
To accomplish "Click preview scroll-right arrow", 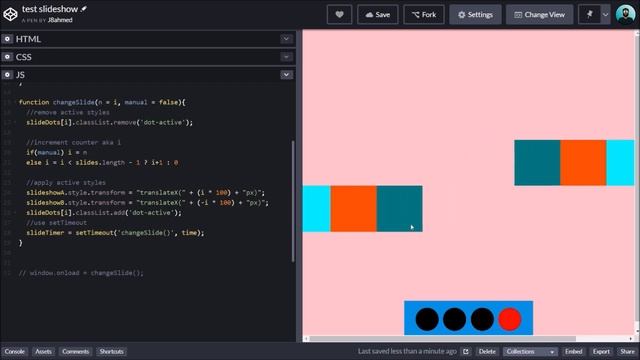I will (x=631, y=338).
